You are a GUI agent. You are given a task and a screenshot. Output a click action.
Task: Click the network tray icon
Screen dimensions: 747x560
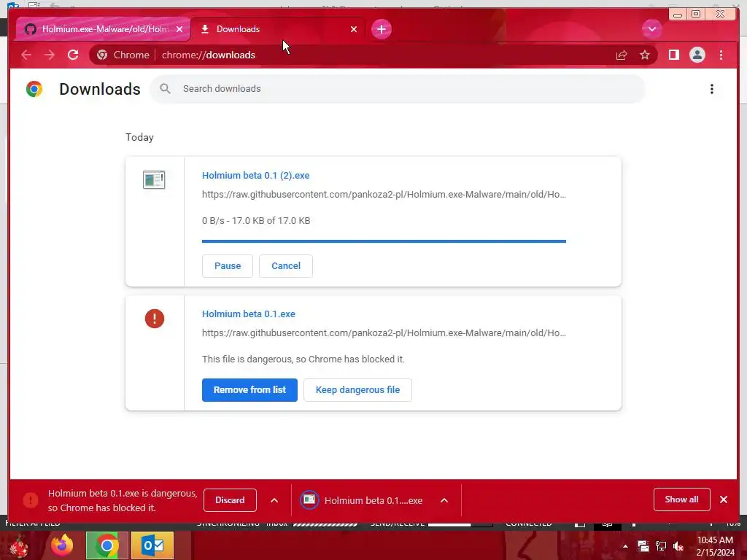coord(661,546)
